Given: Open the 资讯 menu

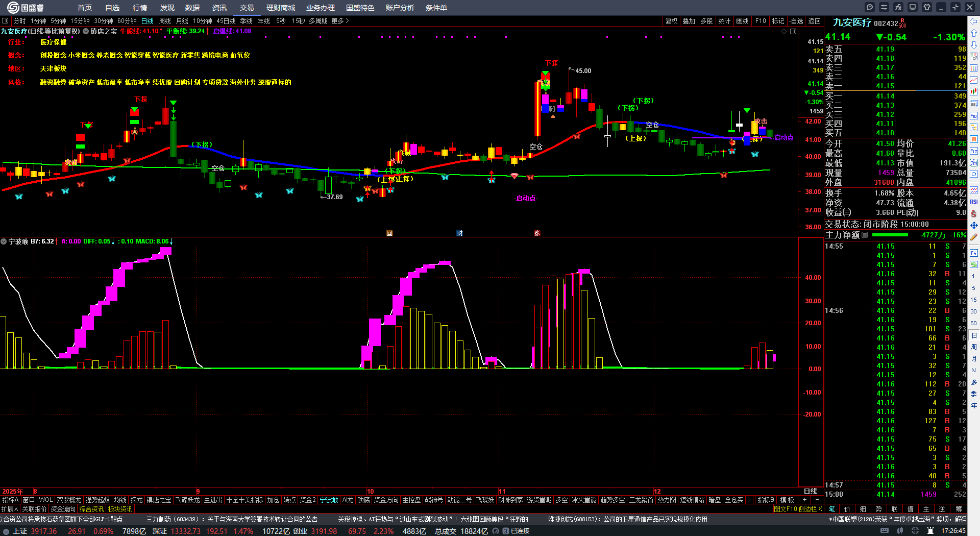Looking at the screenshot, I should [219, 8].
